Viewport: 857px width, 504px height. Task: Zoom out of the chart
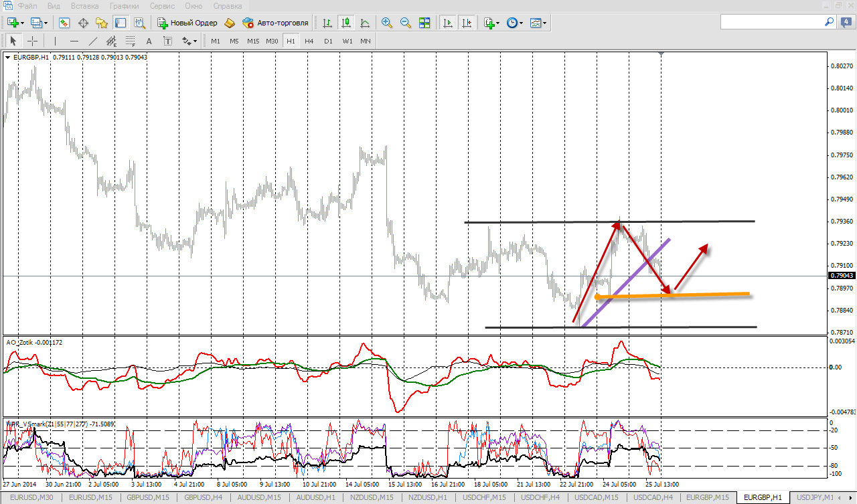406,23
